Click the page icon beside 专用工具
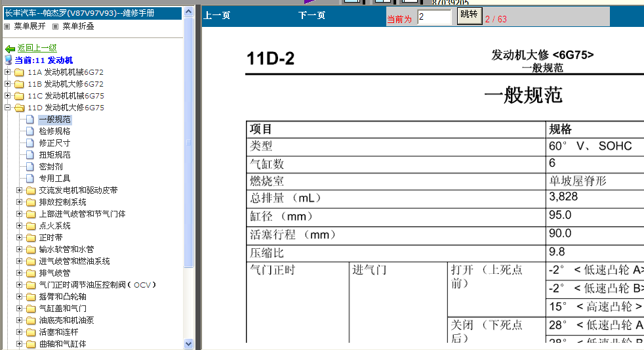 [30, 179]
